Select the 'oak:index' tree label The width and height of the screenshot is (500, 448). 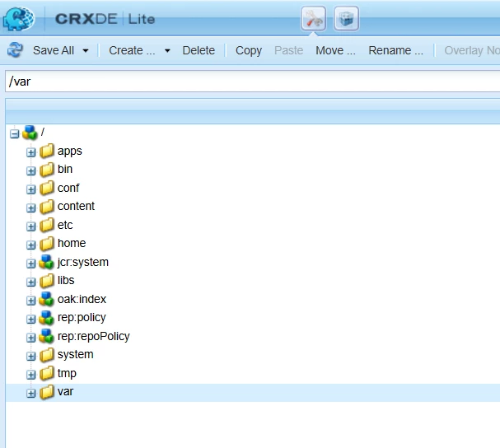pos(82,299)
